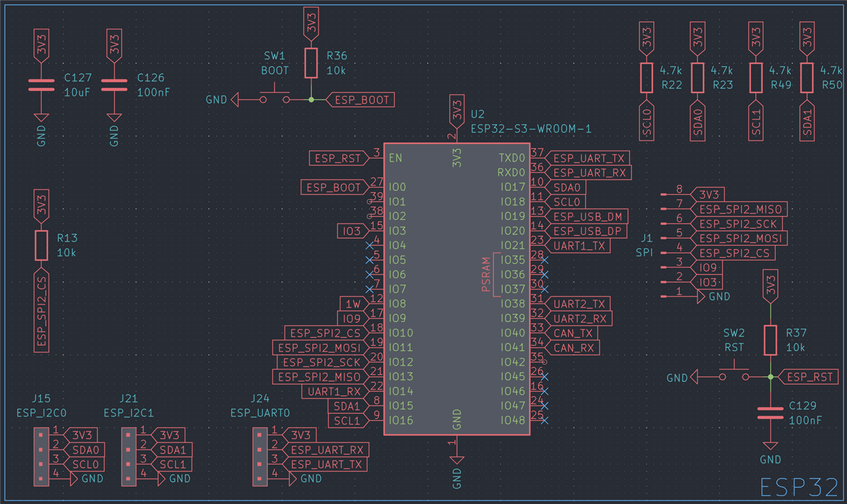Select the GND symbol below C129

click(771, 446)
